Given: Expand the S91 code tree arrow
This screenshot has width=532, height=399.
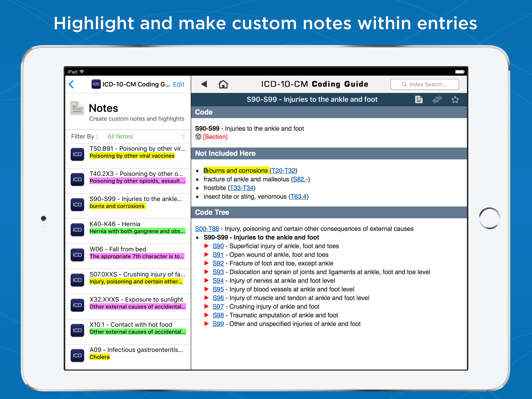Looking at the screenshot, I should [206, 254].
